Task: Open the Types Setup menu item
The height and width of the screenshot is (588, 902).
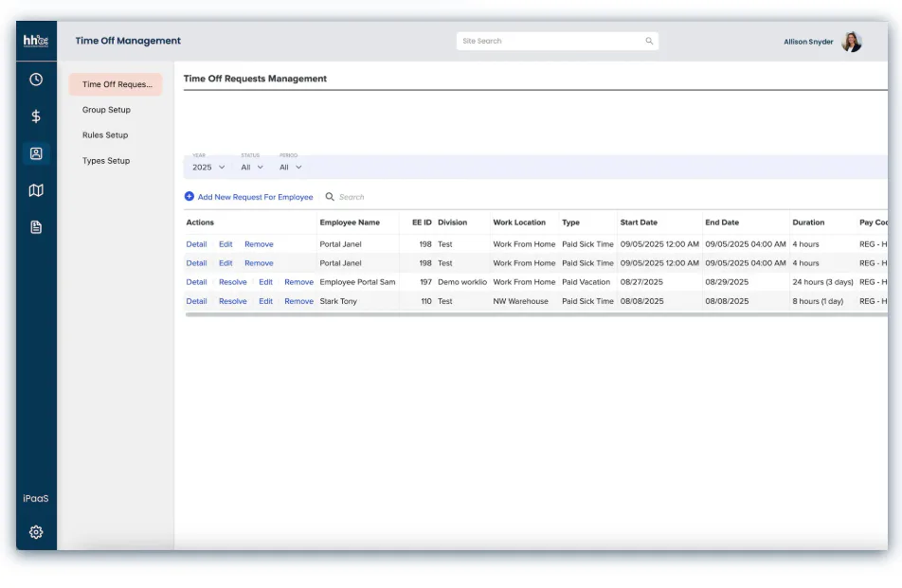Action: coord(106,161)
